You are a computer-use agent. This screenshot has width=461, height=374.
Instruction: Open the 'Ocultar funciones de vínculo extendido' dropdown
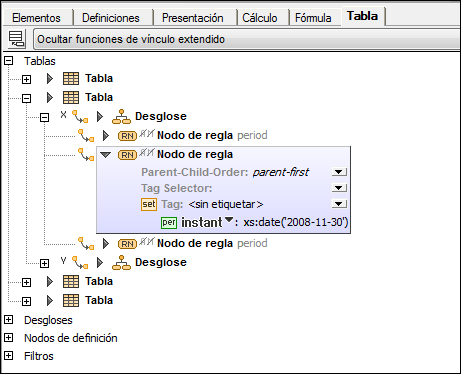coord(247,39)
